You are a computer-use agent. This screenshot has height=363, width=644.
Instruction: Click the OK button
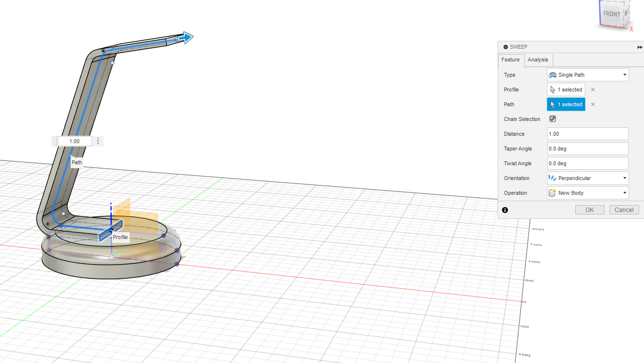[589, 210]
